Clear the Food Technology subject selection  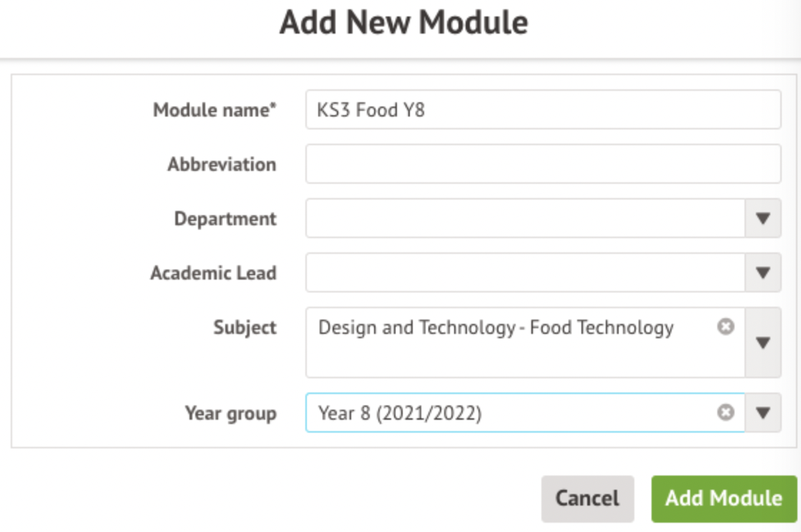click(725, 327)
